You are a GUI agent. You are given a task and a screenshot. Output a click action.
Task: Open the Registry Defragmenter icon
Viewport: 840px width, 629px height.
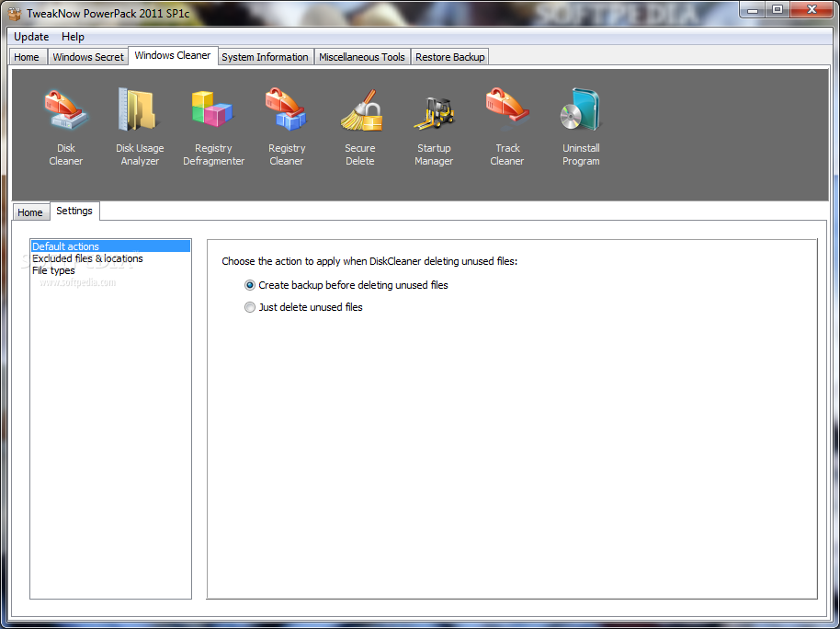pyautogui.click(x=212, y=110)
